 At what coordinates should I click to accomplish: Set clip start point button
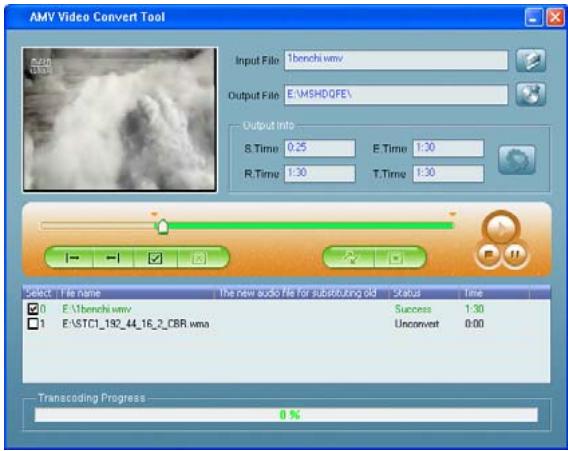(72, 258)
